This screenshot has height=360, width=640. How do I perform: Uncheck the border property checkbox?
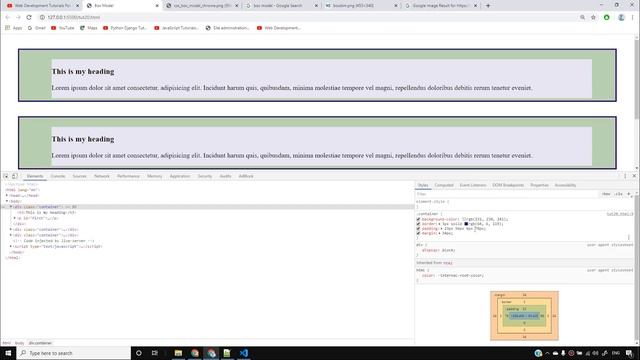click(x=418, y=224)
